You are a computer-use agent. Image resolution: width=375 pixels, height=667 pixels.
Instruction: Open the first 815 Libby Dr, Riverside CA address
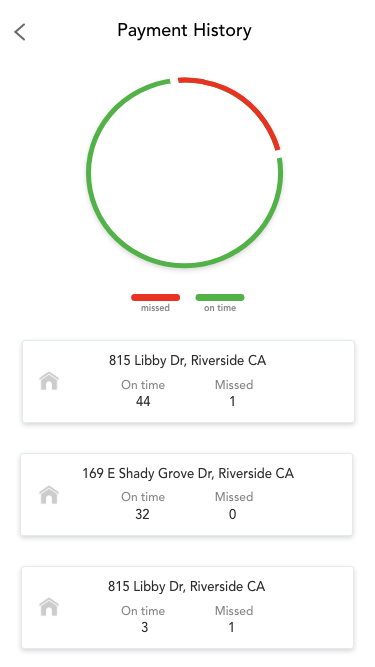(188, 360)
